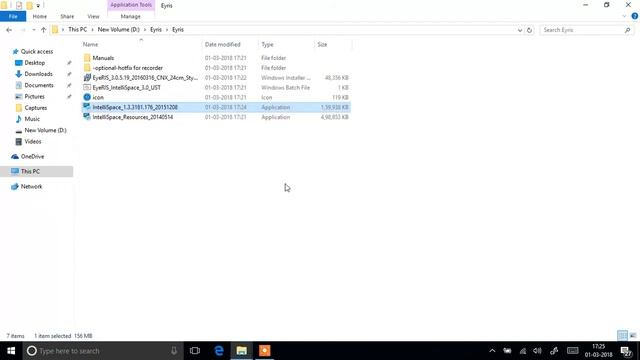Click the search magnifier icon

(x=627, y=30)
